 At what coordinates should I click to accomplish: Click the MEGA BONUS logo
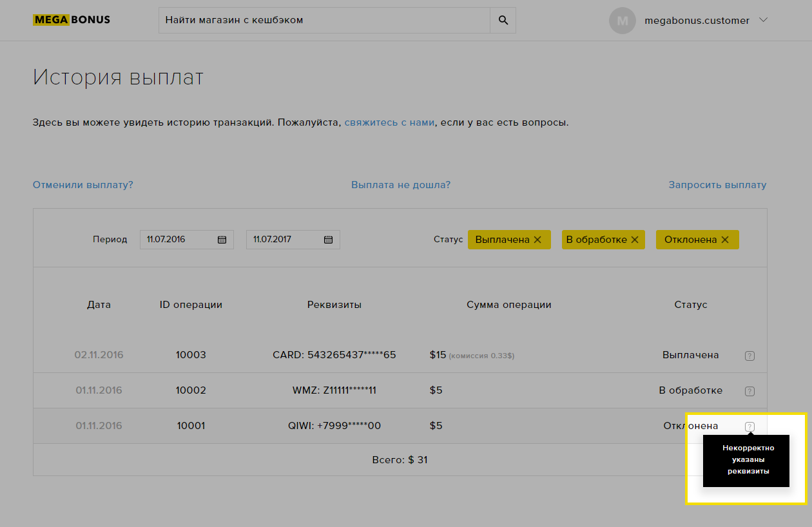point(72,20)
